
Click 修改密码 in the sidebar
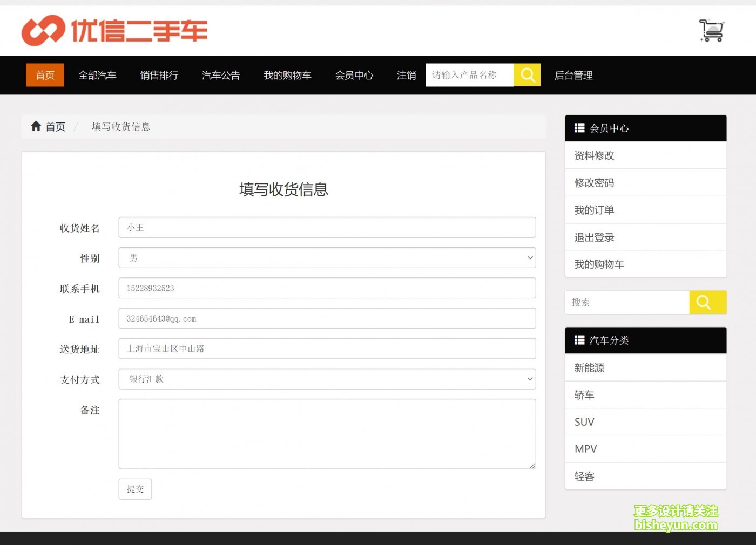pyautogui.click(x=594, y=183)
